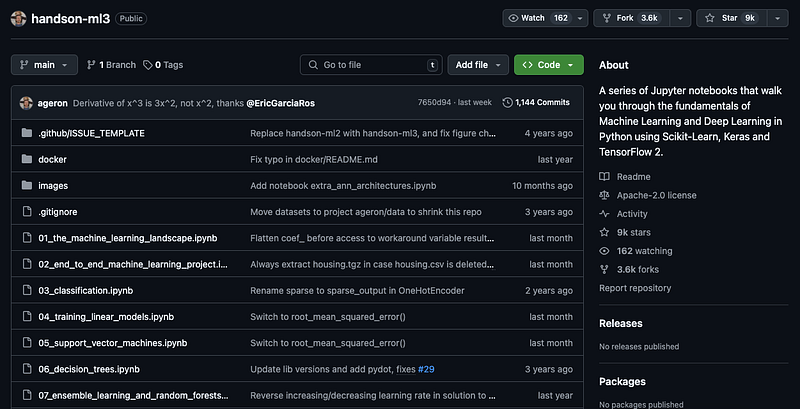Open the docker folder
The height and width of the screenshot is (409, 800).
tap(53, 160)
